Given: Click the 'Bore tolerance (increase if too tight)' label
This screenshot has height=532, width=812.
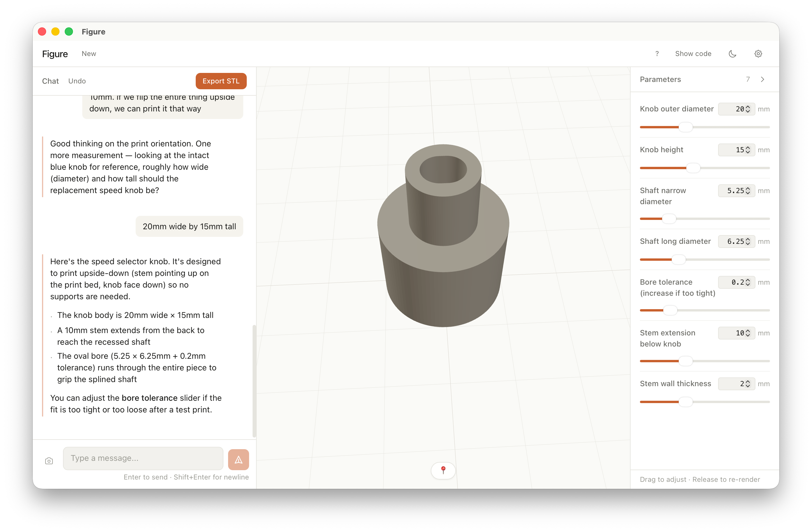Looking at the screenshot, I should click(x=677, y=287).
